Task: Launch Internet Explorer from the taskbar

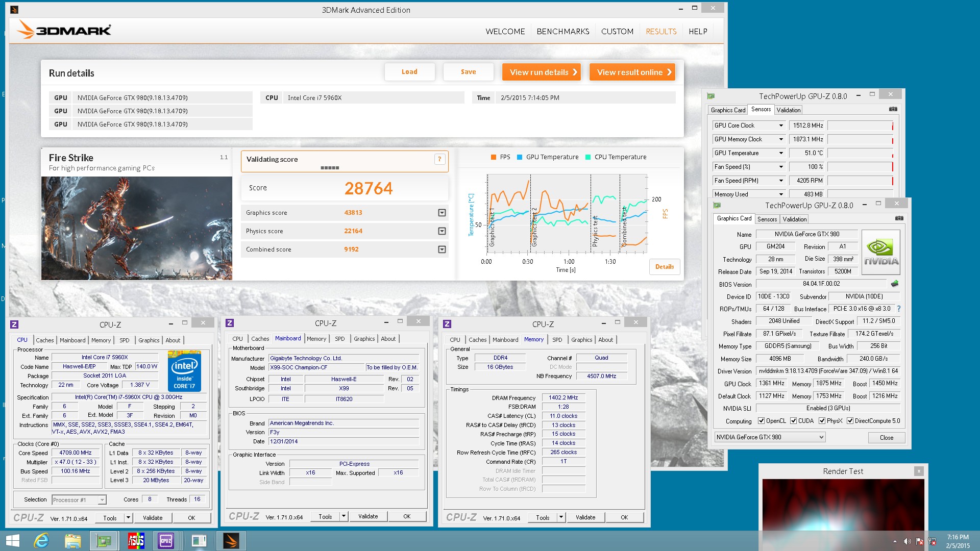Action: click(x=41, y=541)
